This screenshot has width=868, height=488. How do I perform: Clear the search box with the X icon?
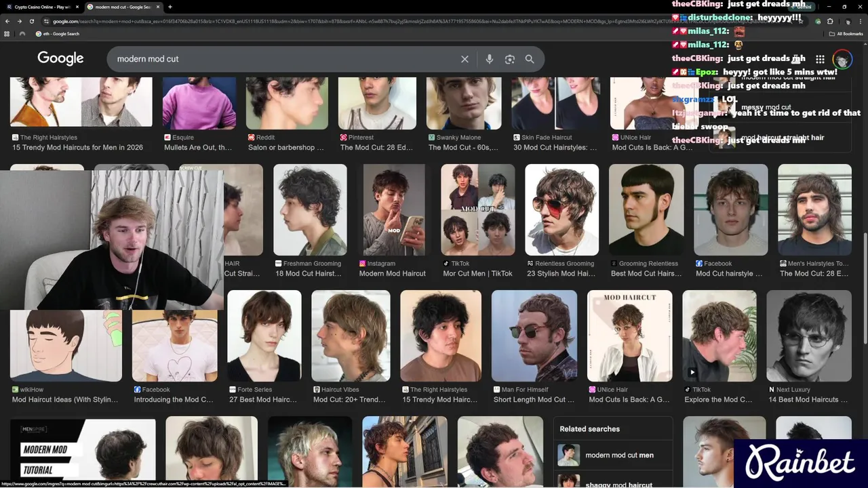click(x=465, y=59)
